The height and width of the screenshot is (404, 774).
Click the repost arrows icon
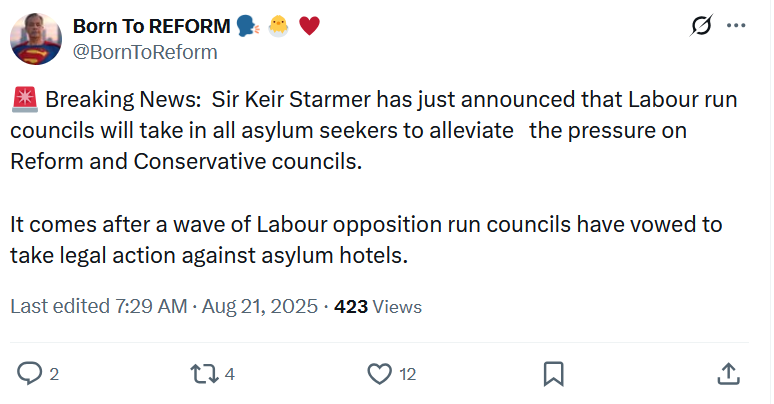pos(203,374)
